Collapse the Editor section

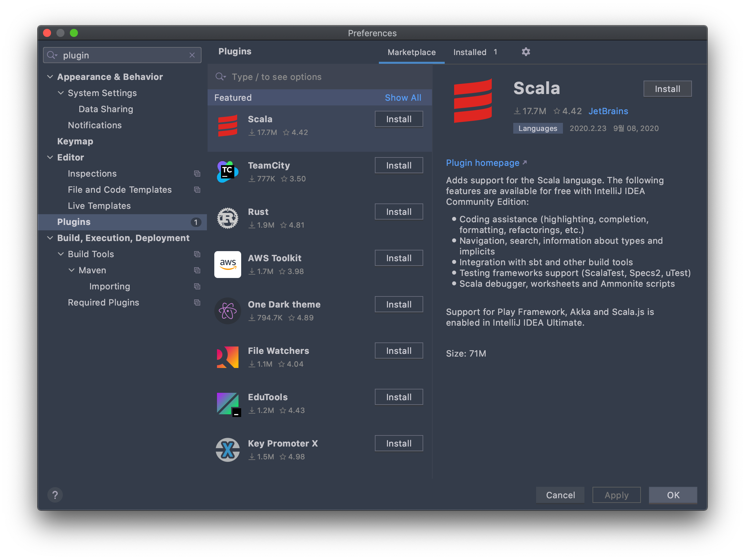(x=50, y=157)
